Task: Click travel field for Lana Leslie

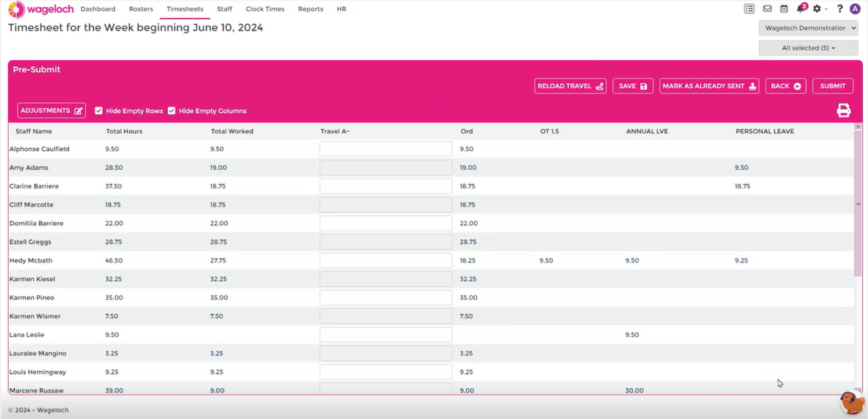Action: (386, 335)
